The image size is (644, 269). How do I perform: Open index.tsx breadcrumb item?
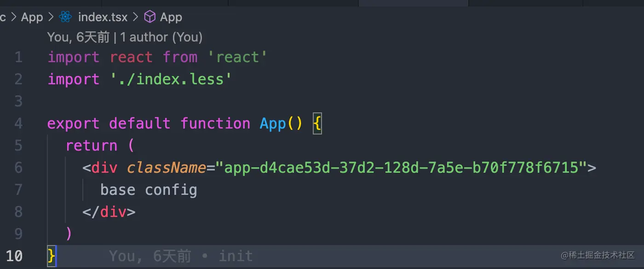[x=103, y=17]
